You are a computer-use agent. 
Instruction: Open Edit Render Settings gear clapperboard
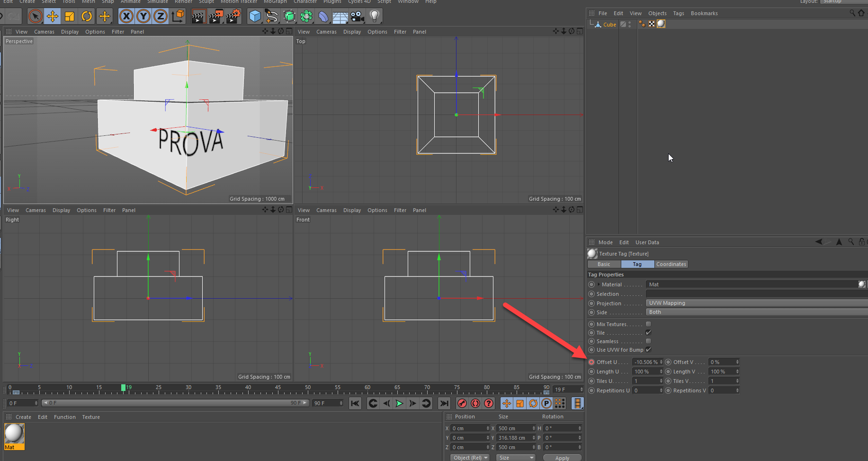point(233,17)
